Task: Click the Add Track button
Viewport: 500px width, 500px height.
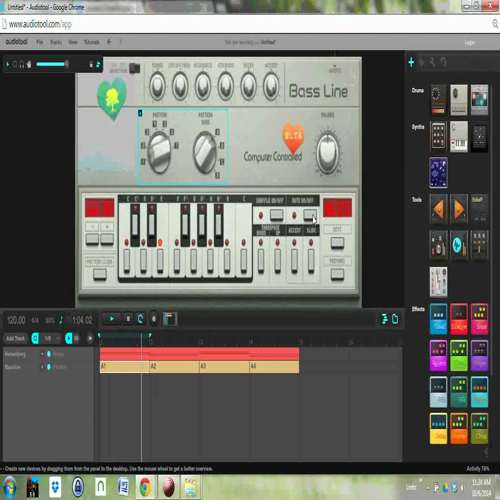Action: pyautogui.click(x=15, y=338)
